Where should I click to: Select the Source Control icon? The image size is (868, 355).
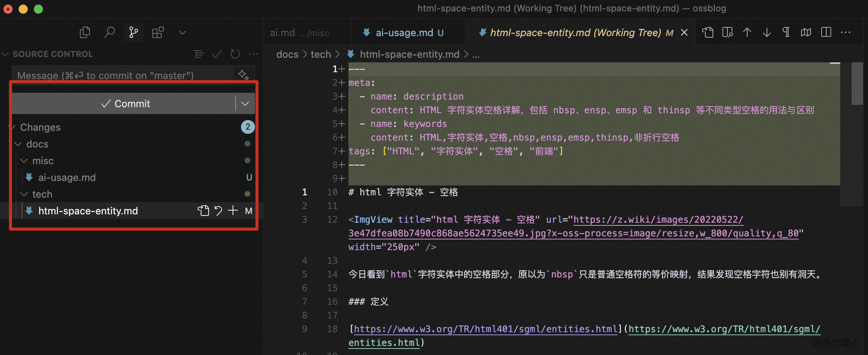click(133, 32)
